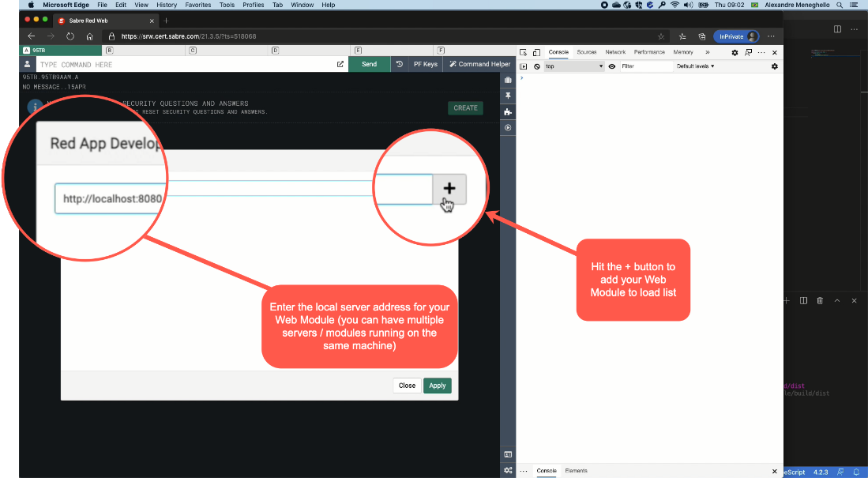
Task: Switch to the Performance tab
Action: (x=649, y=52)
